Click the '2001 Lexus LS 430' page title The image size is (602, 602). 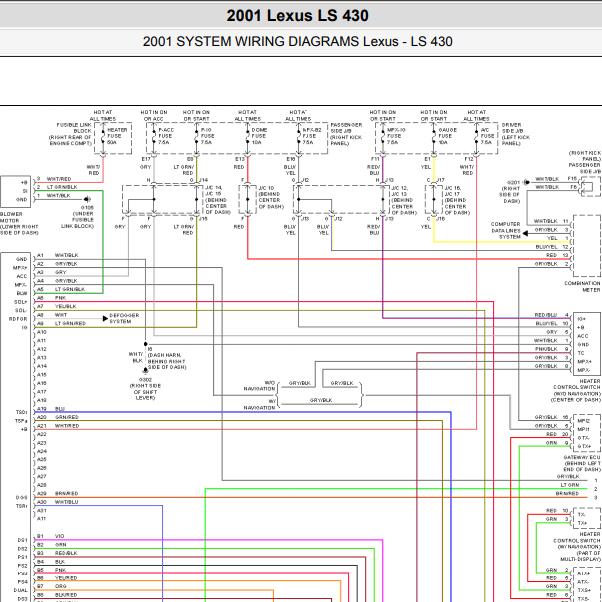[x=298, y=16]
